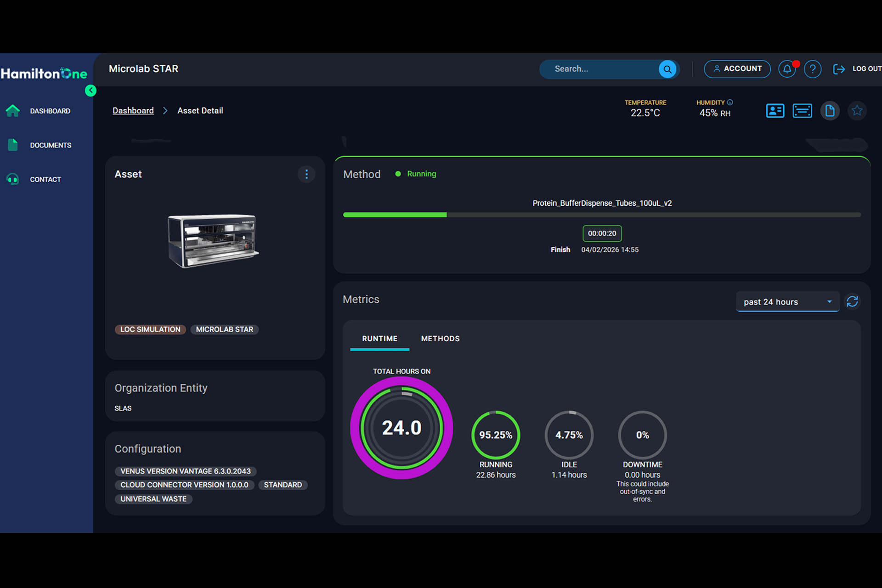Viewport: 882px width, 588px height.
Task: Open the Documents file icon
Action: [13, 145]
